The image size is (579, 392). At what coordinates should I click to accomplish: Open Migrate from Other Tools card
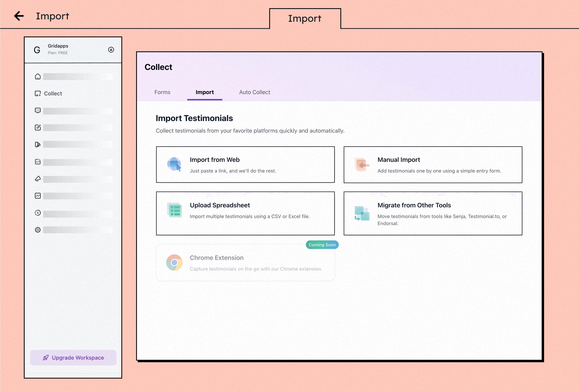point(433,213)
